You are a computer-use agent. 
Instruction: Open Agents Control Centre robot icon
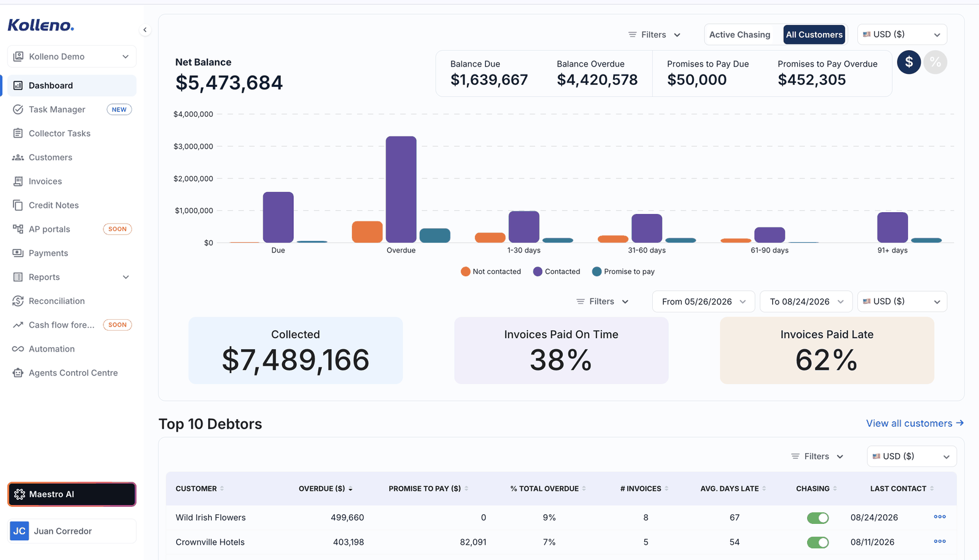click(x=18, y=373)
